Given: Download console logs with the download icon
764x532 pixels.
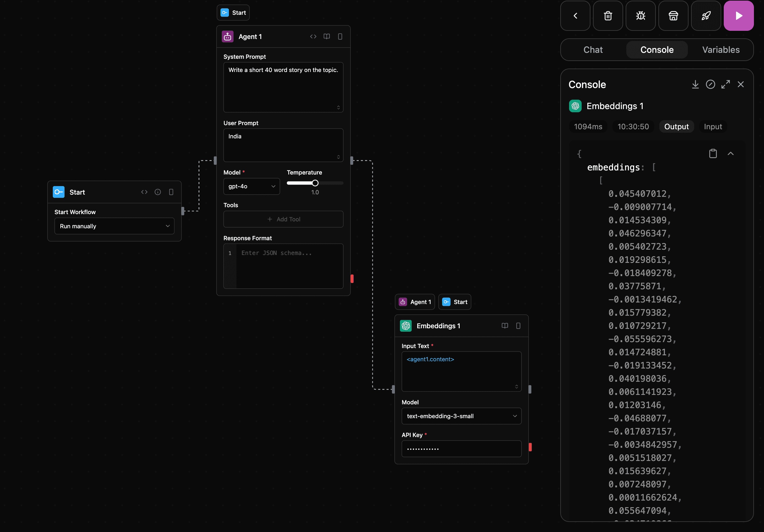Looking at the screenshot, I should [x=695, y=84].
